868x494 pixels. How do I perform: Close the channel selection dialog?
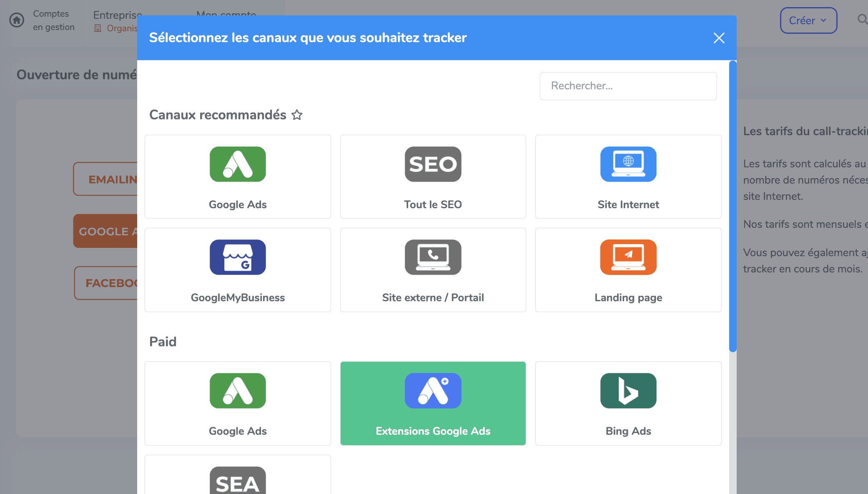pyautogui.click(x=719, y=38)
